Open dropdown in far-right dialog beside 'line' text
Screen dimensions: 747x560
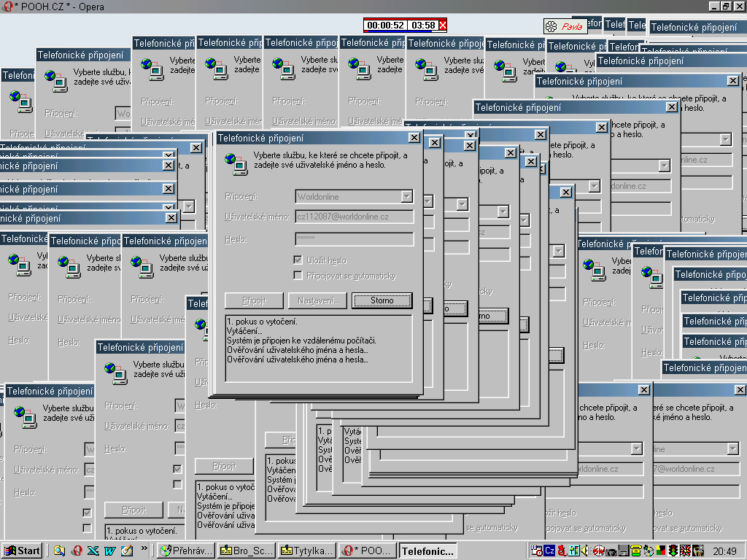[732, 448]
